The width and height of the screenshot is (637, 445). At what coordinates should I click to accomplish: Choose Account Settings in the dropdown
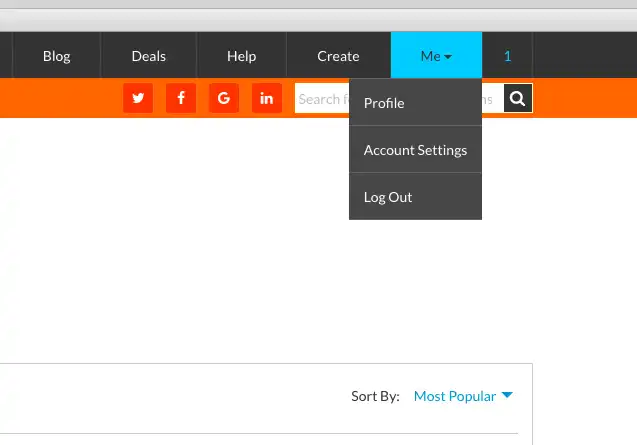click(x=415, y=150)
